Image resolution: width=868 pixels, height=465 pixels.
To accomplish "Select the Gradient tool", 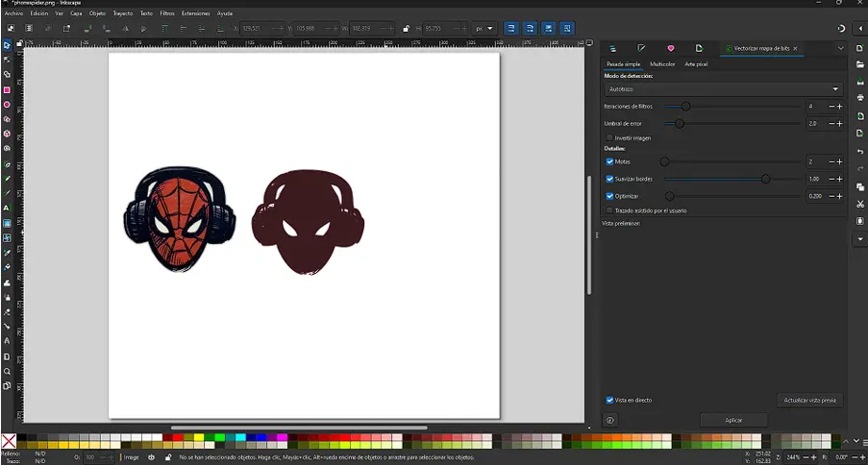I will [x=7, y=223].
